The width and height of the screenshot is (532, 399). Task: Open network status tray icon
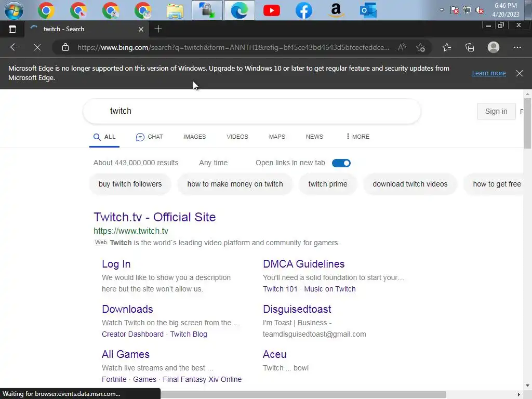pyautogui.click(x=467, y=10)
